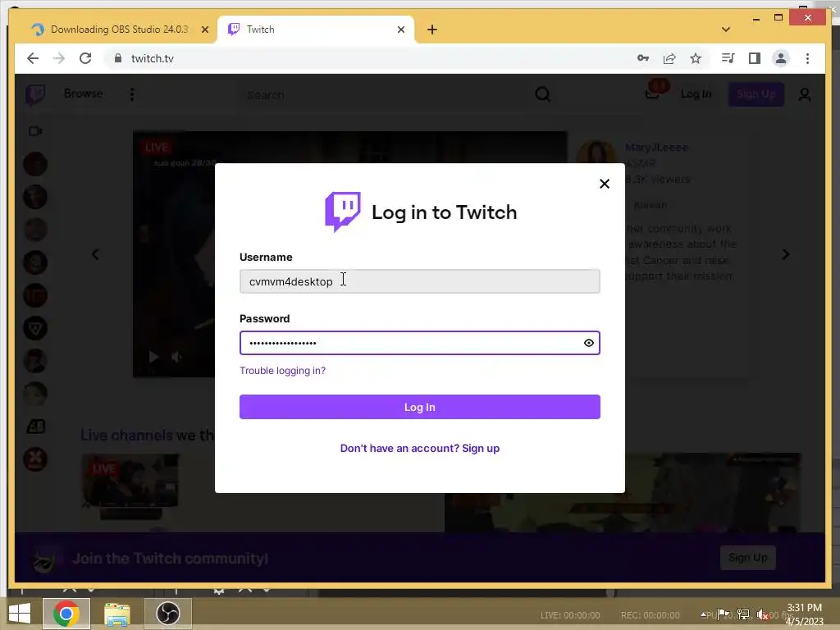This screenshot has height=630, width=840.
Task: Click the muted volume tray icon
Action: pyautogui.click(x=763, y=614)
